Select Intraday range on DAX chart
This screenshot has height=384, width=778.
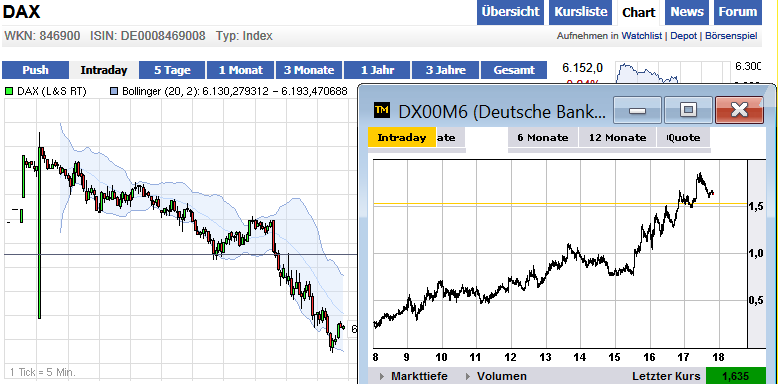[104, 70]
